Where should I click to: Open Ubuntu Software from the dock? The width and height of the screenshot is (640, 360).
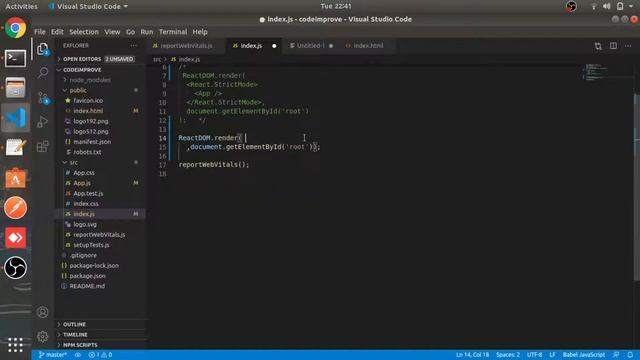16,178
